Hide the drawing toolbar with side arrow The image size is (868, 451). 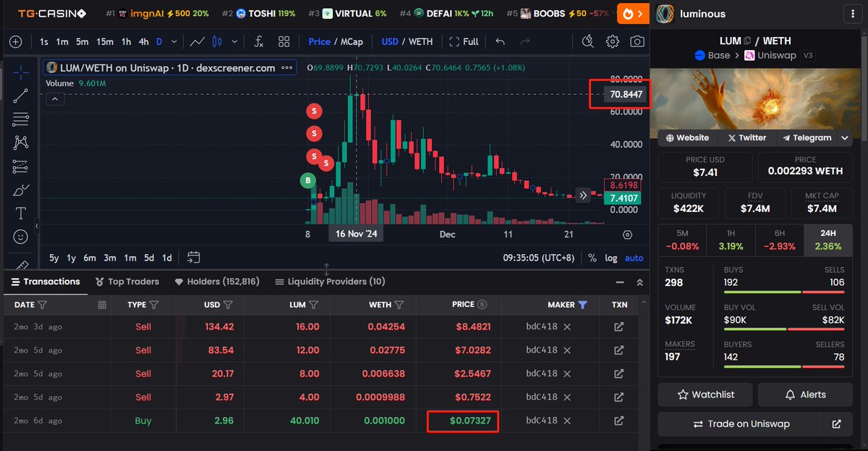click(36, 227)
